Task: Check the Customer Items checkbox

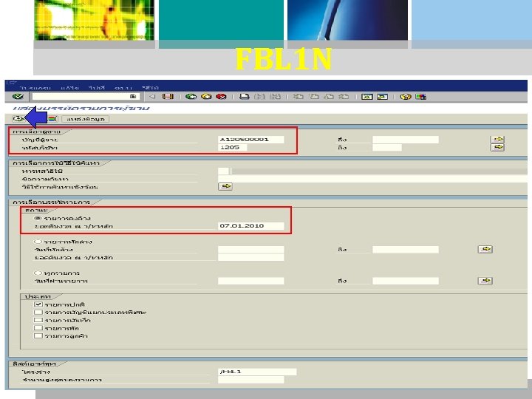Action: [x=38, y=335]
